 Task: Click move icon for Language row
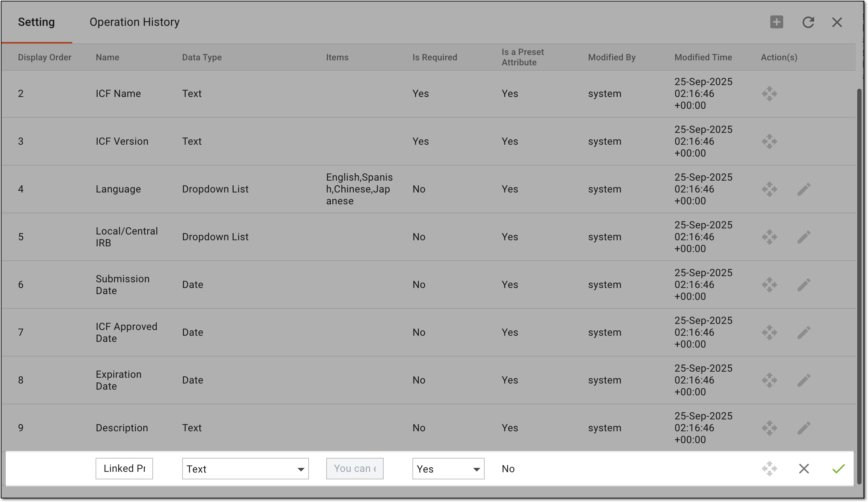click(769, 189)
